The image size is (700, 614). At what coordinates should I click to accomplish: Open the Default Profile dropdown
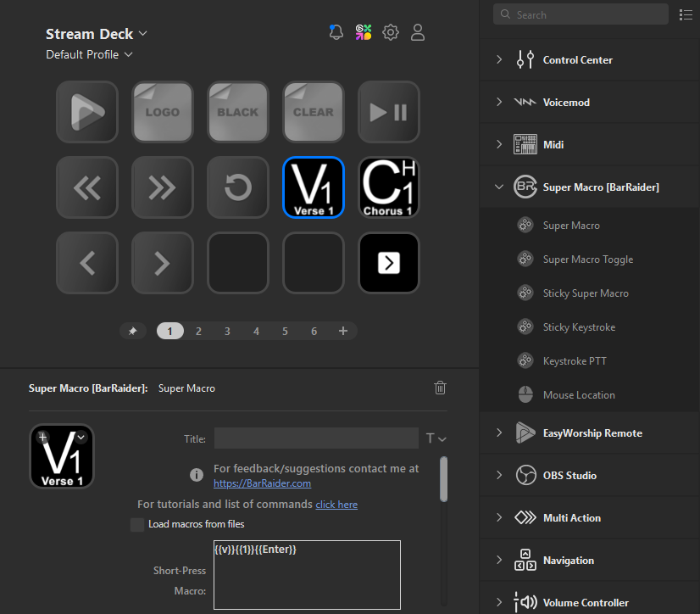pos(89,54)
